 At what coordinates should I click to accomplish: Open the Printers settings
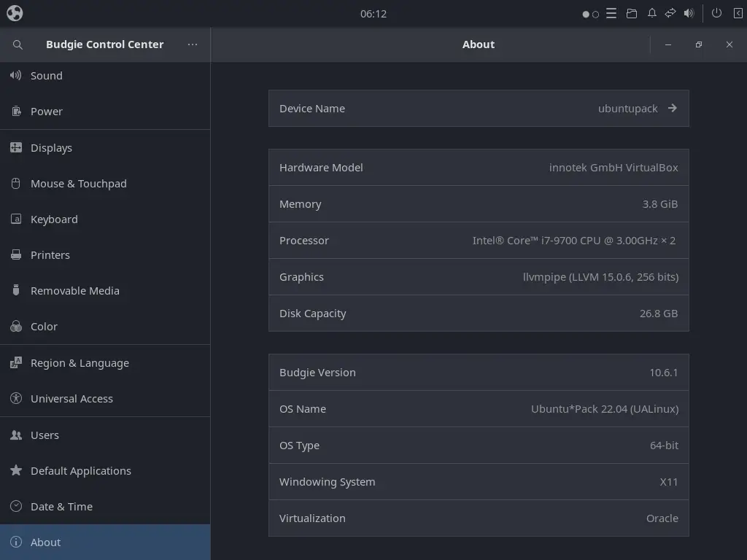point(50,255)
